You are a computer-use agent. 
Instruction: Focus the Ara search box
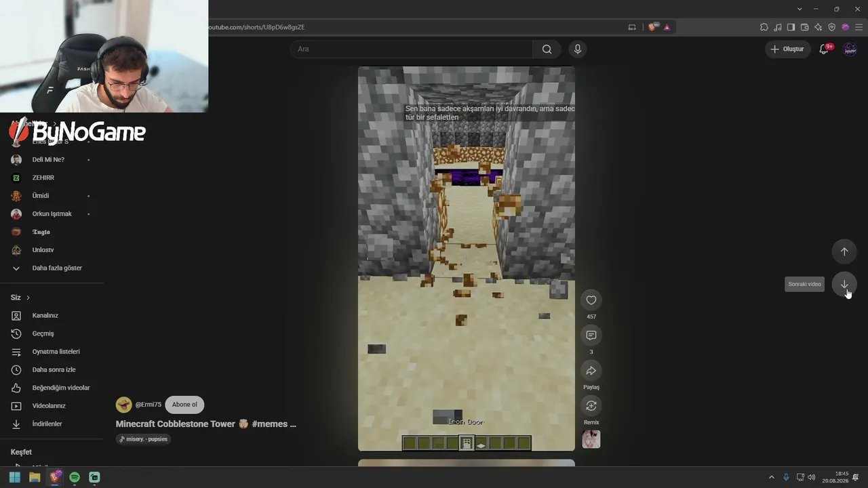412,49
